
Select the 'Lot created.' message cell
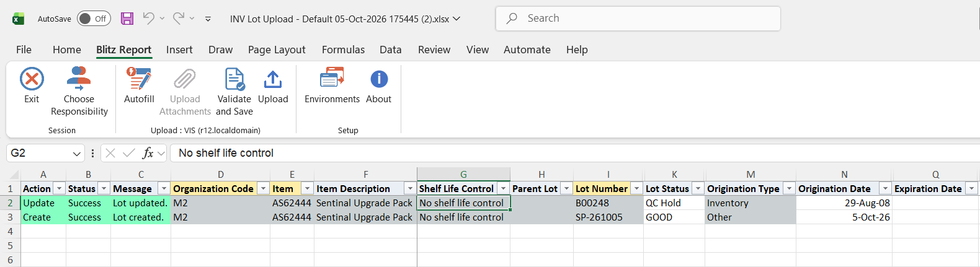[x=141, y=217]
